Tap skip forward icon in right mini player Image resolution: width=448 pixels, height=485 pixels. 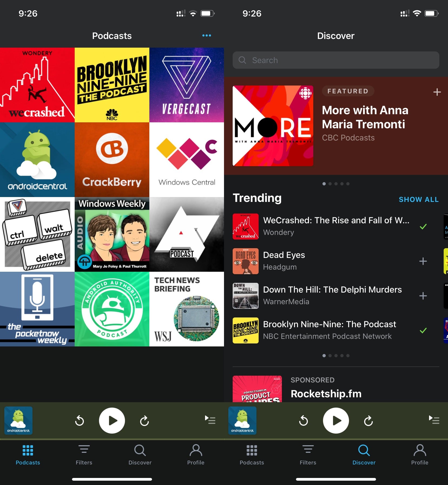(x=368, y=421)
